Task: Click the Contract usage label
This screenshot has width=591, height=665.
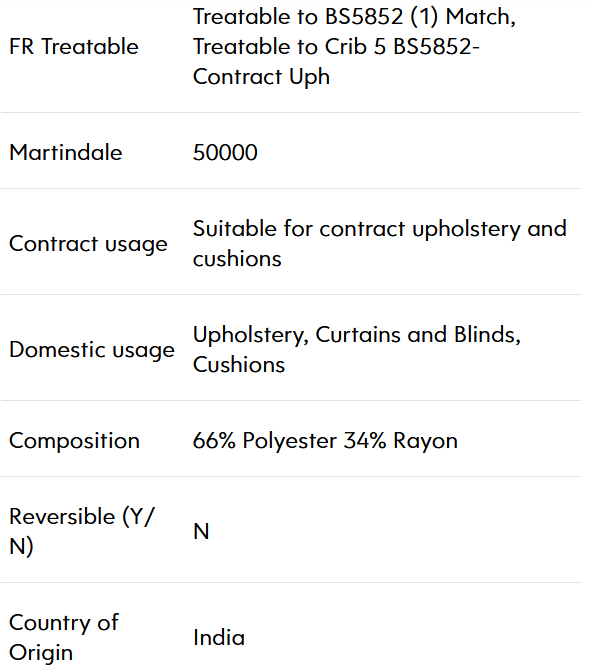Action: 89,244
